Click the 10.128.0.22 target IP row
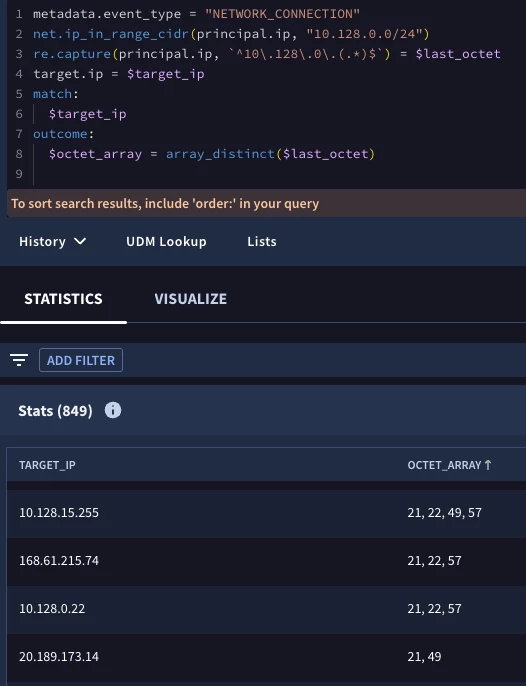 [x=266, y=609]
